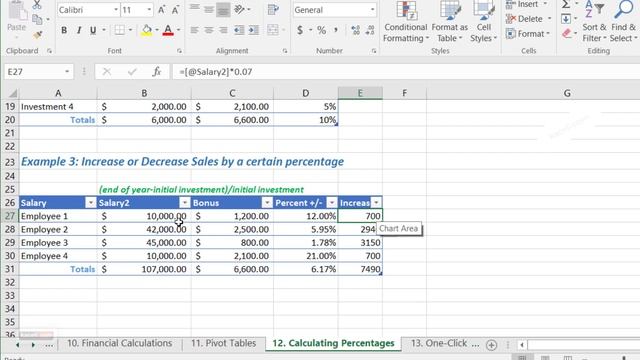Viewport: 640px width, 360px height.
Task: Open the General number format dropdown
Action: point(372,10)
